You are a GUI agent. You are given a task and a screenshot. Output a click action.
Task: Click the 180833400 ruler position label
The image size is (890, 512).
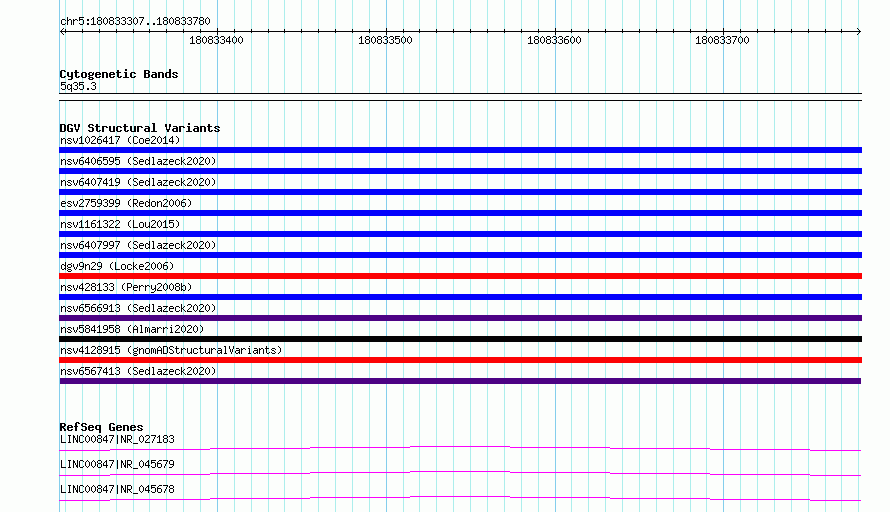coord(216,40)
